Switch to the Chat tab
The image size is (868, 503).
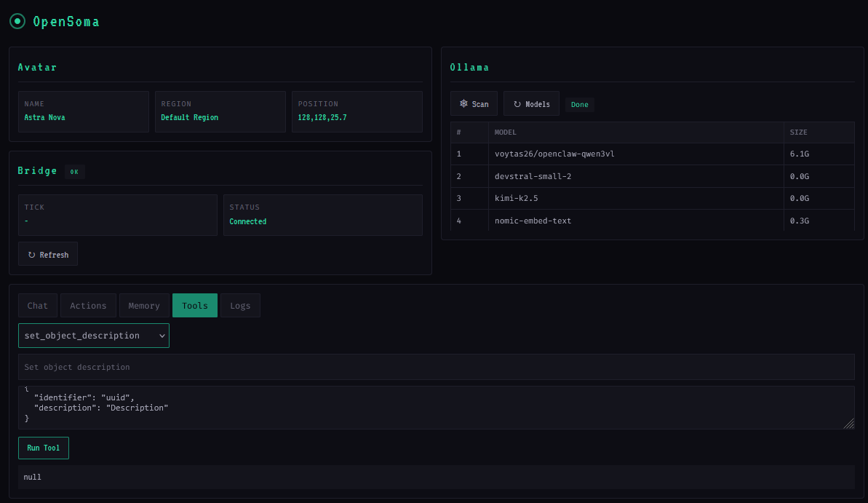click(x=37, y=305)
